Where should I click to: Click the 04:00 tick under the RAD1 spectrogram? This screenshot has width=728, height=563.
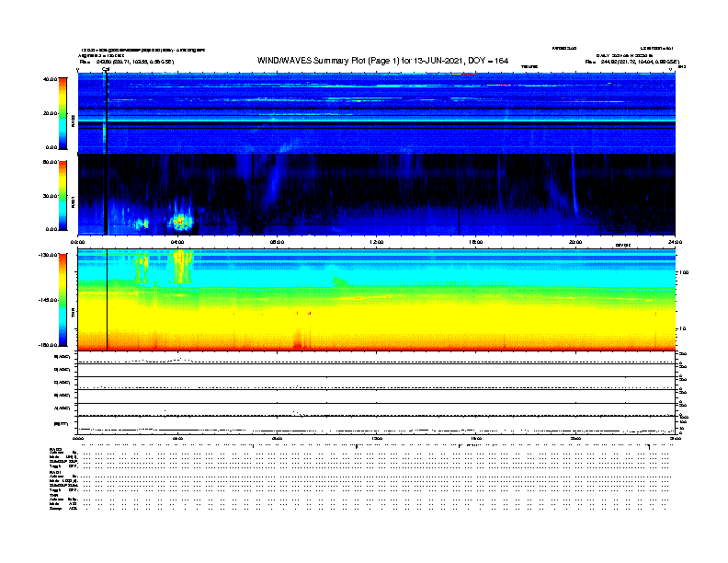[x=177, y=242]
